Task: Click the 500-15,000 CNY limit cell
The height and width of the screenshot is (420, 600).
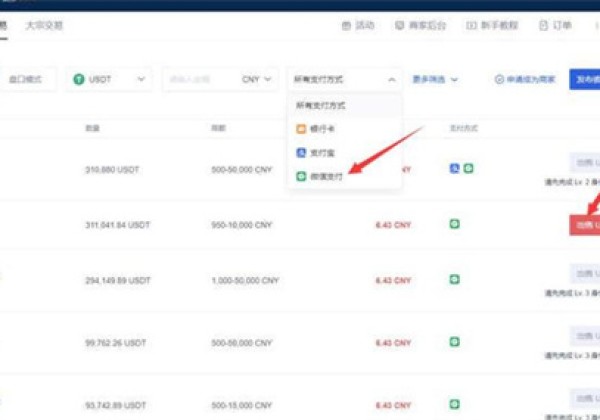Action: pos(241,405)
